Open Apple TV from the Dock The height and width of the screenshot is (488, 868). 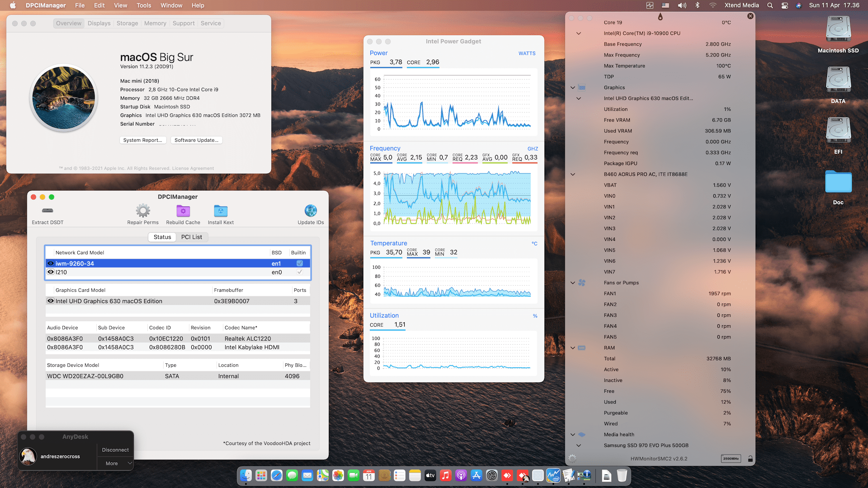tap(430, 475)
